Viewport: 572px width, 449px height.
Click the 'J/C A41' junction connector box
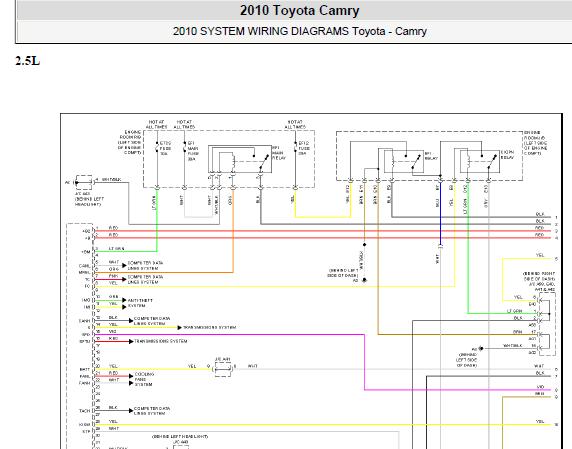223,369
